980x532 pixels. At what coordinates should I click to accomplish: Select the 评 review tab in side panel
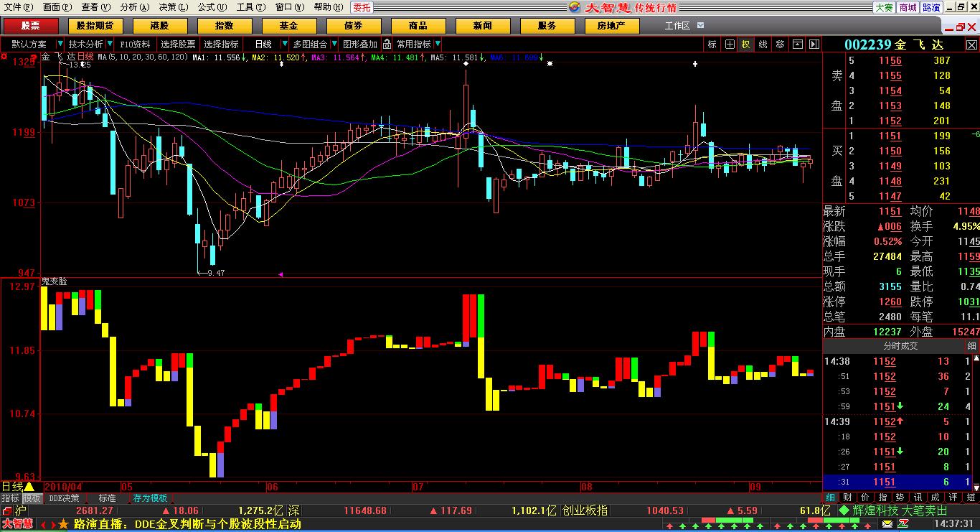point(953,498)
